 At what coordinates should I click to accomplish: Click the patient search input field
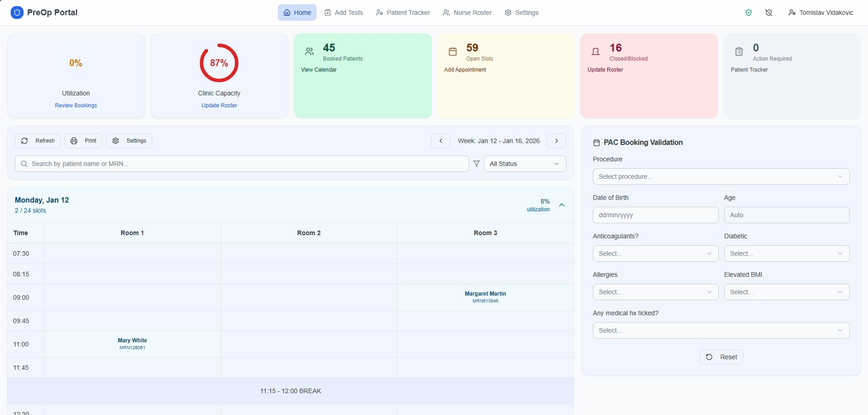pos(242,164)
